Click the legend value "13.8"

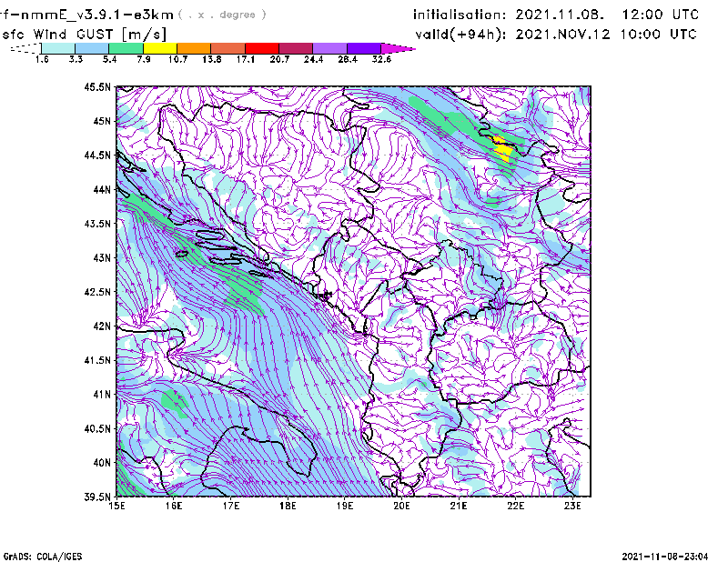click(211, 59)
